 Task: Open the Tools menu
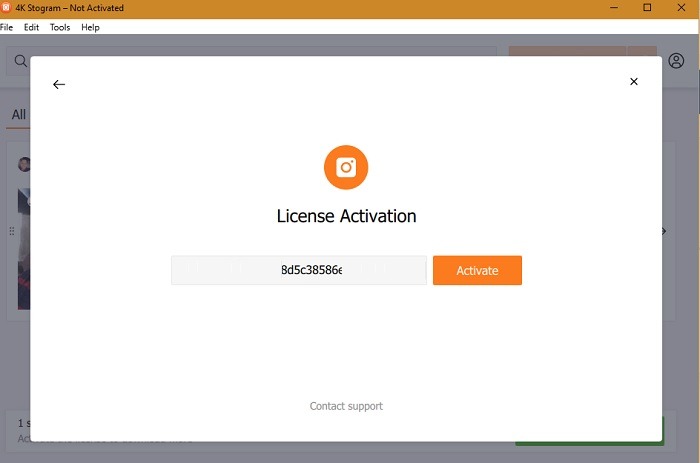click(x=60, y=27)
